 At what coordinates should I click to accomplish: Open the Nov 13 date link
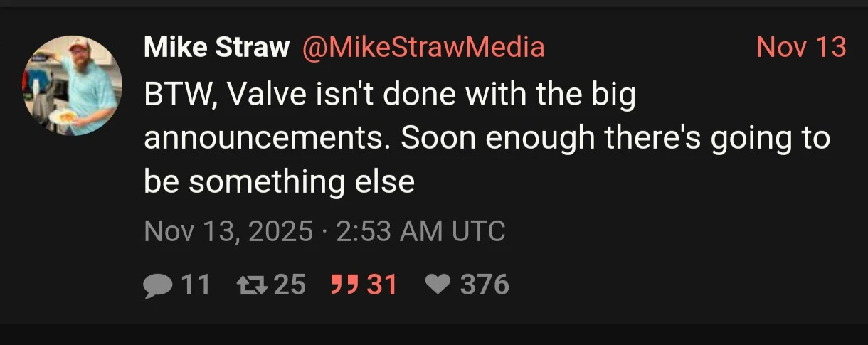tap(802, 48)
